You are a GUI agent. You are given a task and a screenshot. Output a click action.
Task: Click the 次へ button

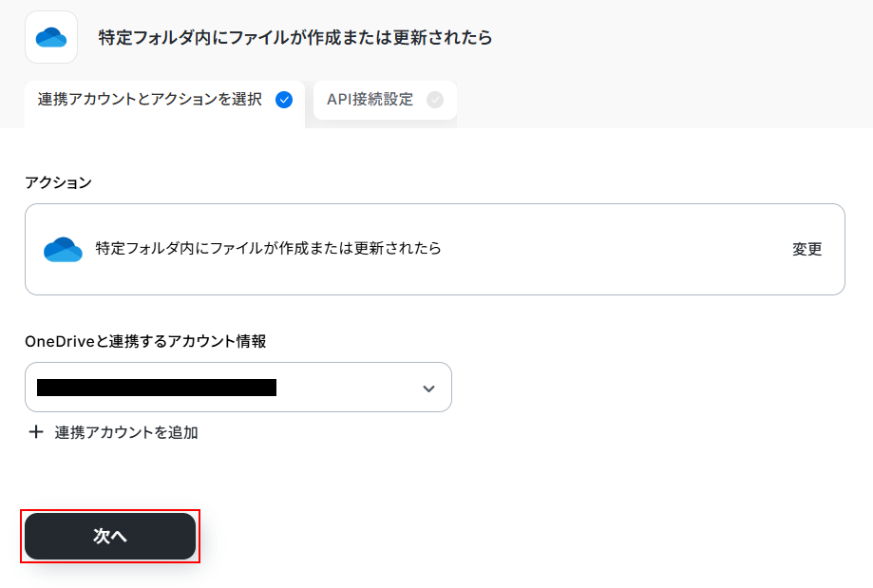pos(110,537)
